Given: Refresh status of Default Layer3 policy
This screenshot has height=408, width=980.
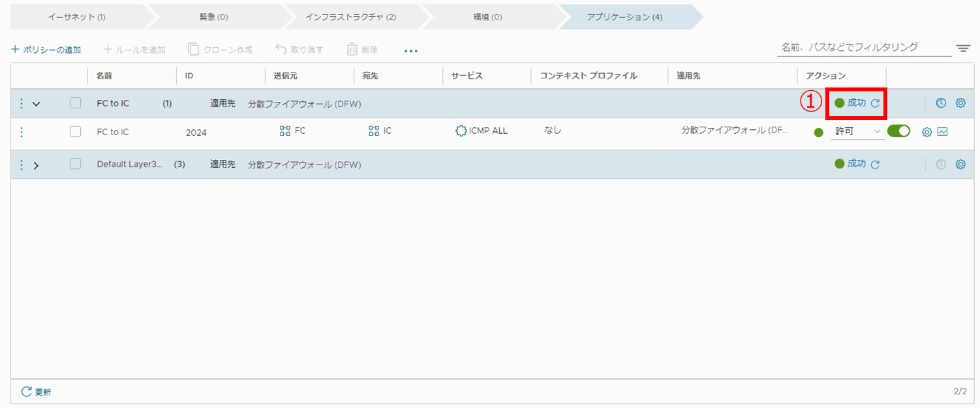Looking at the screenshot, I should [x=876, y=165].
